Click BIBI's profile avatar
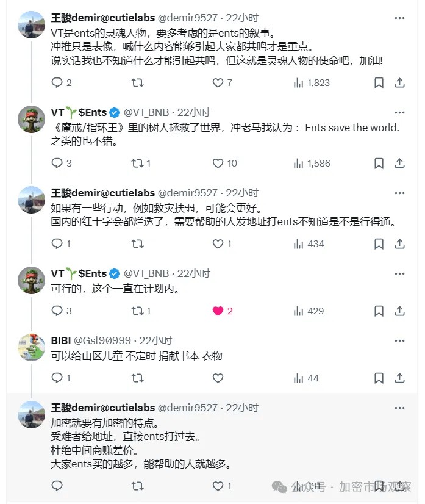The width and height of the screenshot is (425, 504). pyautogui.click(x=31, y=347)
